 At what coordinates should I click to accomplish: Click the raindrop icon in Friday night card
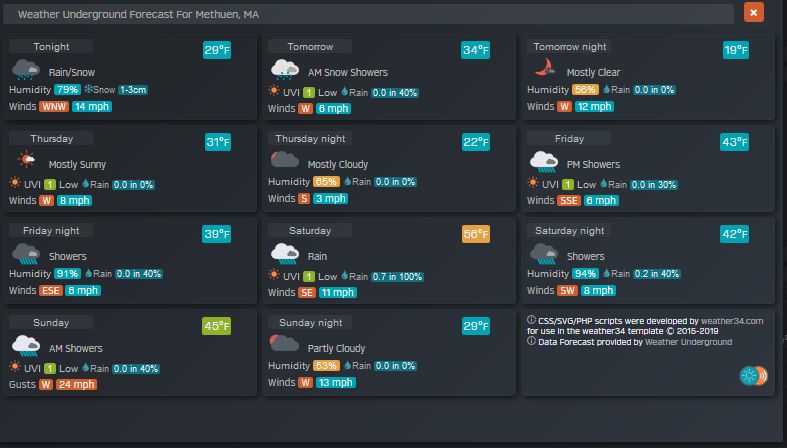click(88, 273)
